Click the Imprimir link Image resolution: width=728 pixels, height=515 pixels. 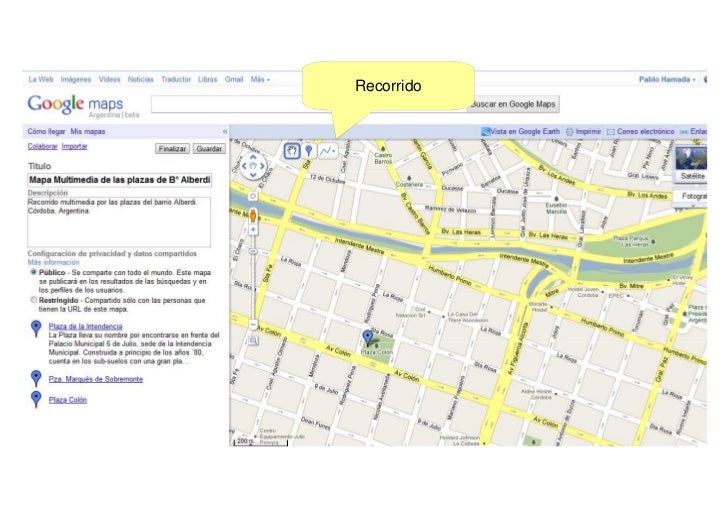pos(588,131)
